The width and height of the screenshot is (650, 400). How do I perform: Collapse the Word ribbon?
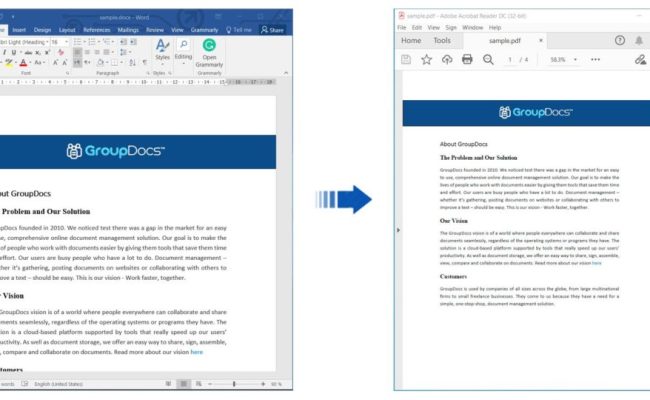(x=286, y=73)
